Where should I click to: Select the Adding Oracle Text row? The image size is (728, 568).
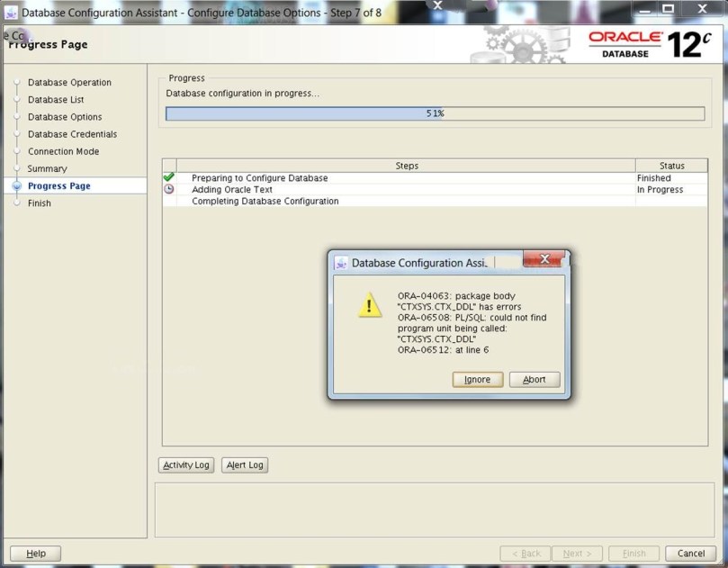tap(232, 190)
